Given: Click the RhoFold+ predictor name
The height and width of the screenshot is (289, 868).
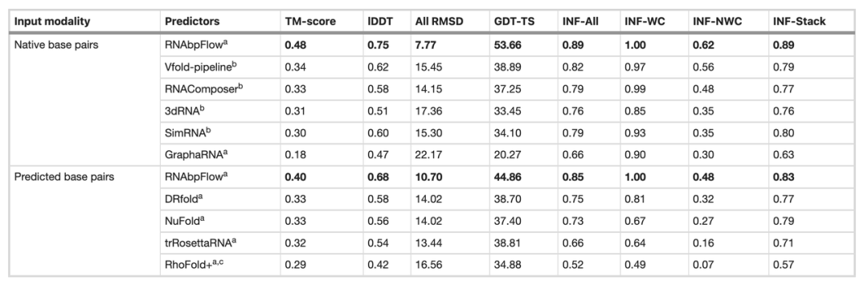Looking at the screenshot, I should click(x=193, y=266).
